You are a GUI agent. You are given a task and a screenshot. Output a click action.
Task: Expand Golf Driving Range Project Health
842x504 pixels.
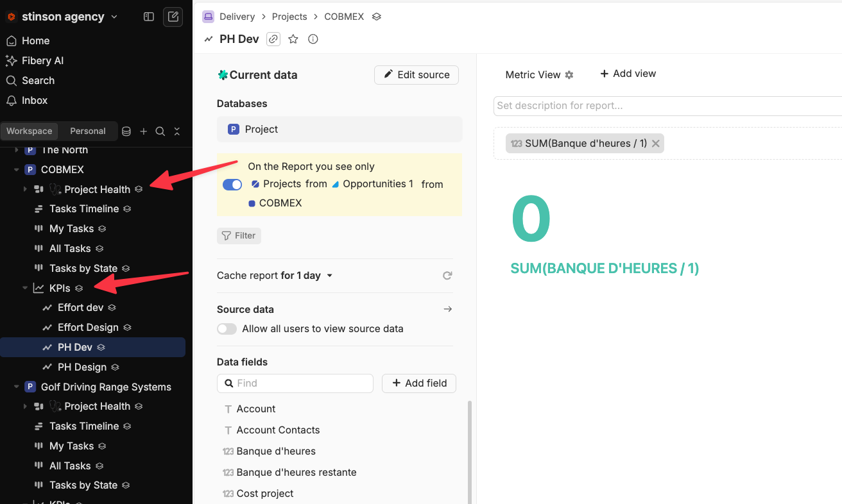click(25, 407)
